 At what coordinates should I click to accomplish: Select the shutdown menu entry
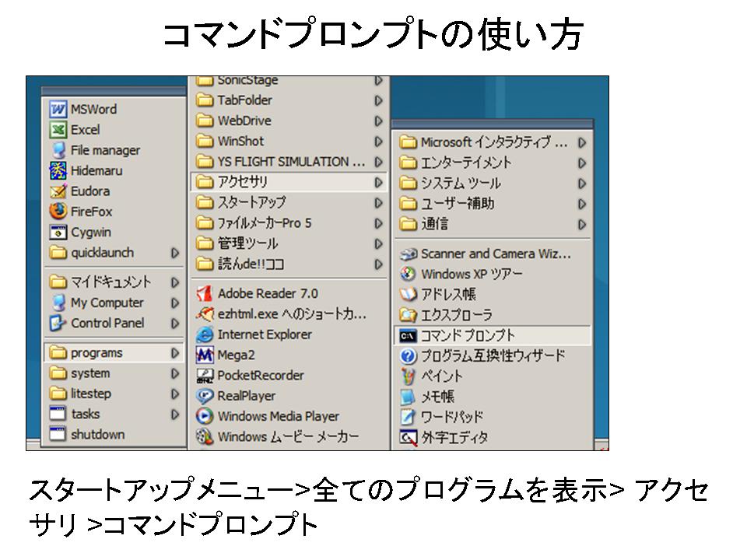pyautogui.click(x=97, y=435)
